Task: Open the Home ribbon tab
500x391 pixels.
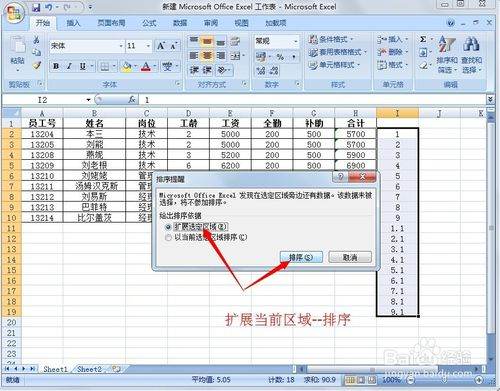Action: [43, 23]
